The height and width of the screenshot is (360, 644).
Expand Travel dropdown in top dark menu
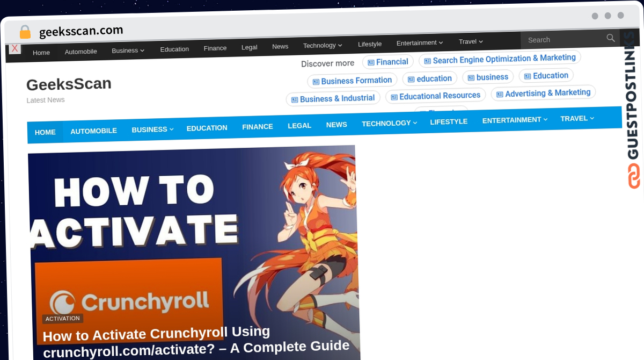[x=481, y=41]
